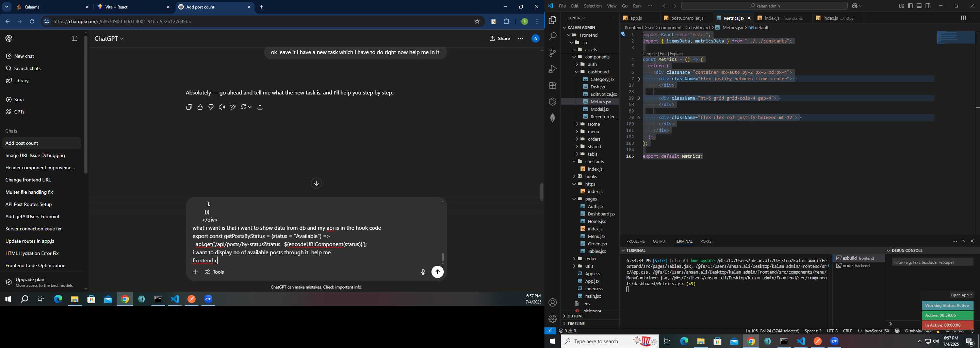Expand the TIMELINE section
This screenshot has height=348, width=980.
[x=590, y=324]
